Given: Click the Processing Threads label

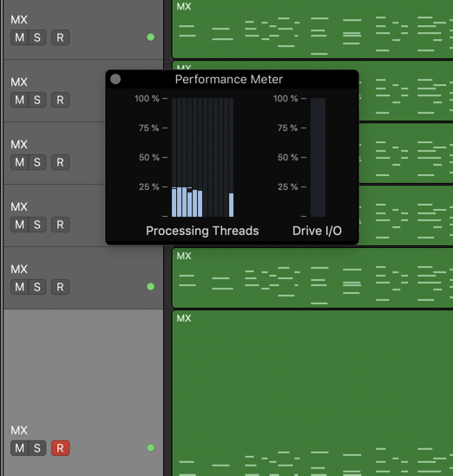Looking at the screenshot, I should pyautogui.click(x=202, y=231).
